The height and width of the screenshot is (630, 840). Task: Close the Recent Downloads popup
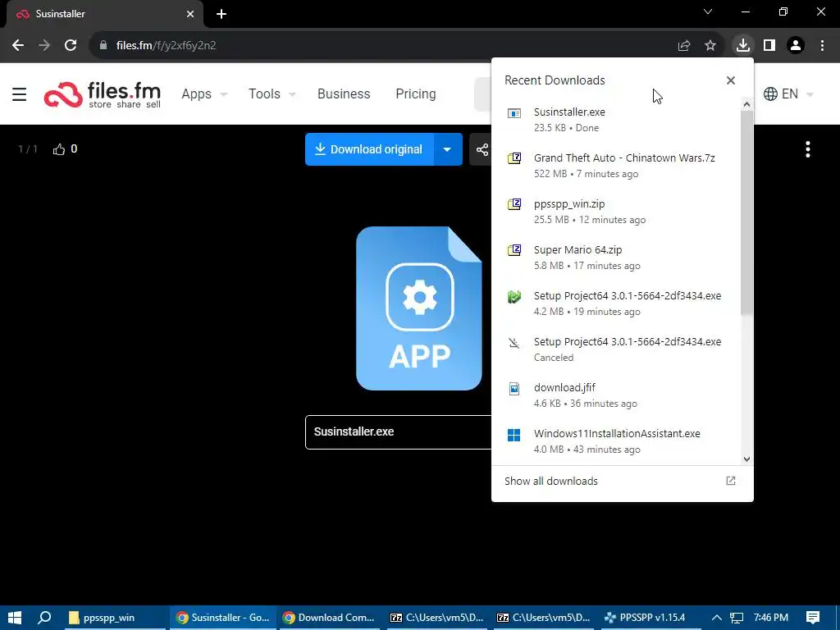(x=731, y=80)
